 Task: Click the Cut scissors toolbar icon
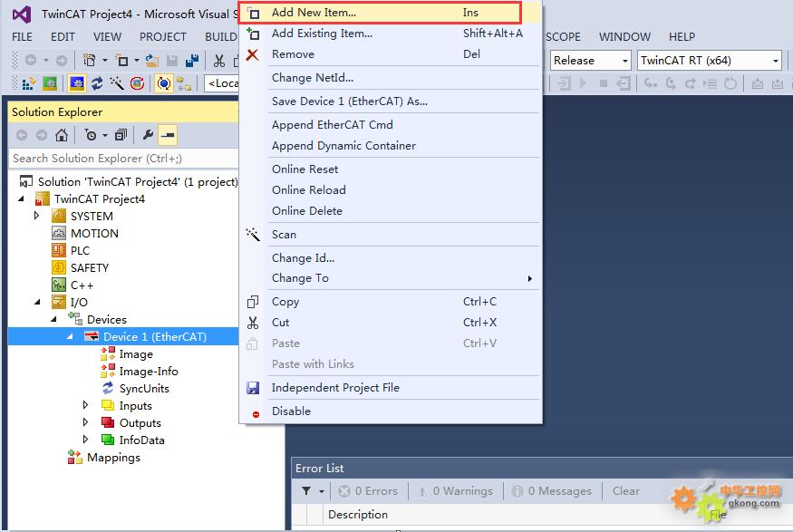click(x=219, y=61)
